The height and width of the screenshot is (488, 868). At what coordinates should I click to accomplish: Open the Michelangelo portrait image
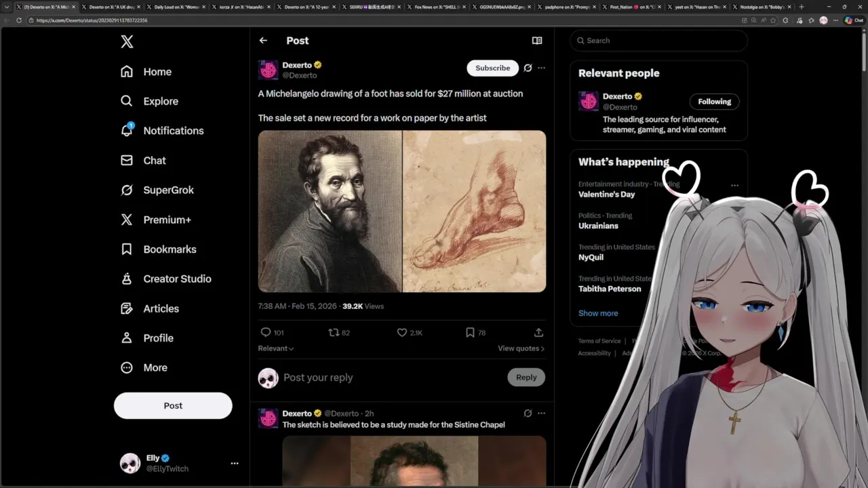tap(330, 211)
